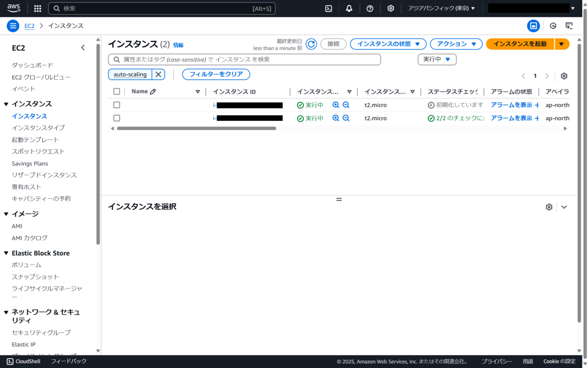
Task: Click the blue panel layout icon at top right
Action: tap(533, 26)
